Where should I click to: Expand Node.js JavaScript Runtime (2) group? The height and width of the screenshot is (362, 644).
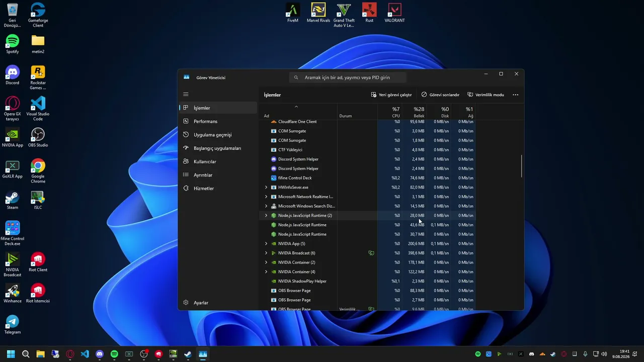pyautogui.click(x=266, y=216)
